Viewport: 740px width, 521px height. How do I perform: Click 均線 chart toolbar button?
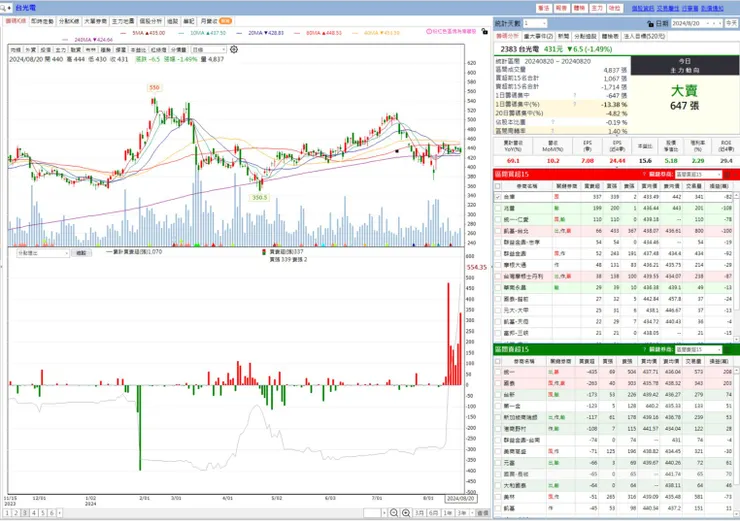click(16, 50)
